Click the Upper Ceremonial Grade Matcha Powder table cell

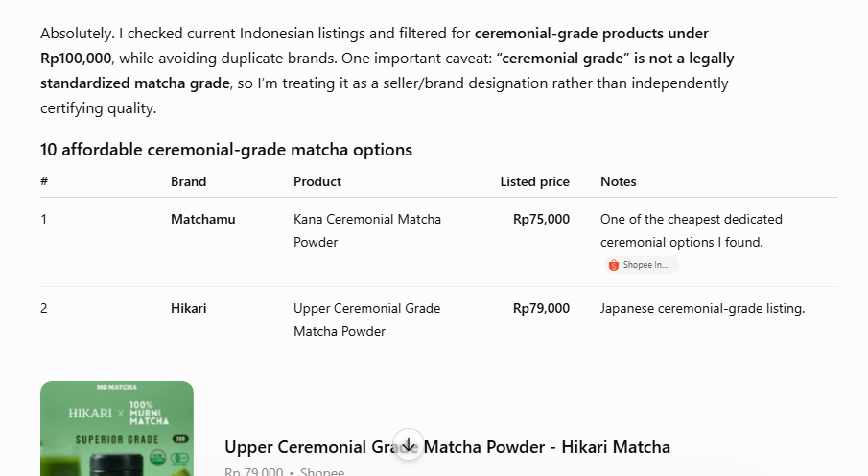point(367,320)
